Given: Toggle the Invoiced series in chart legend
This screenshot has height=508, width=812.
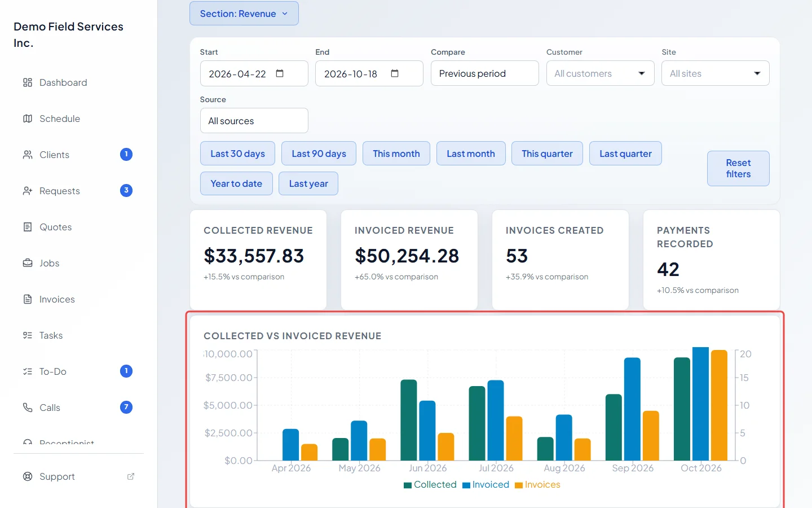Looking at the screenshot, I should click(x=486, y=485).
